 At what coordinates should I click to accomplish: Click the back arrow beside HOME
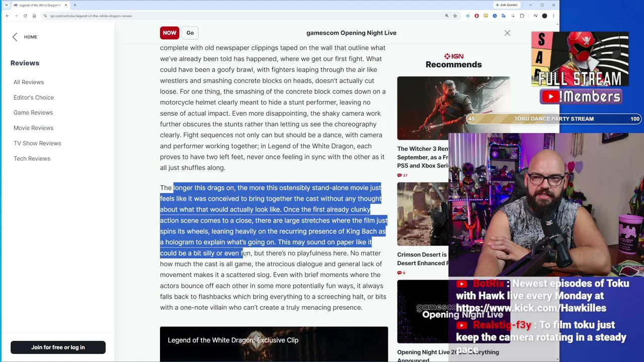(15, 37)
